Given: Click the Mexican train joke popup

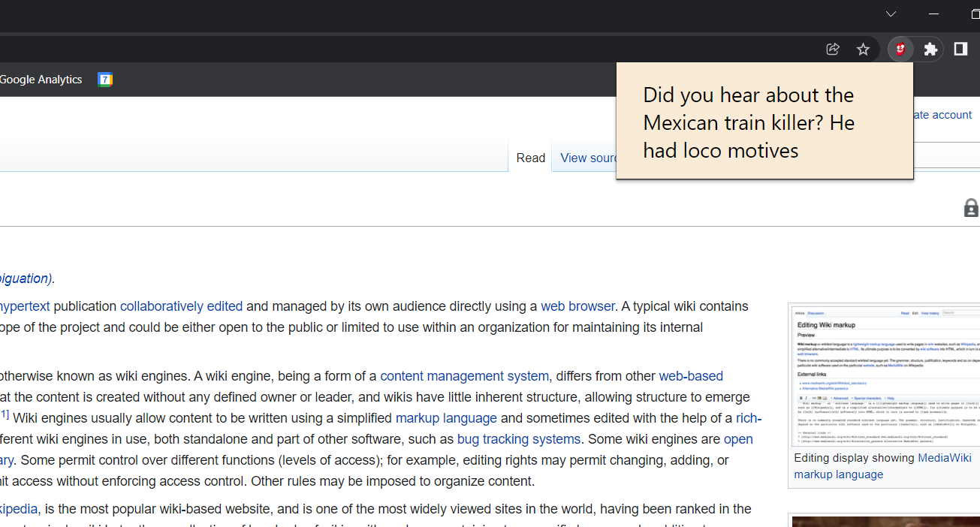Looking at the screenshot, I should tap(764, 122).
